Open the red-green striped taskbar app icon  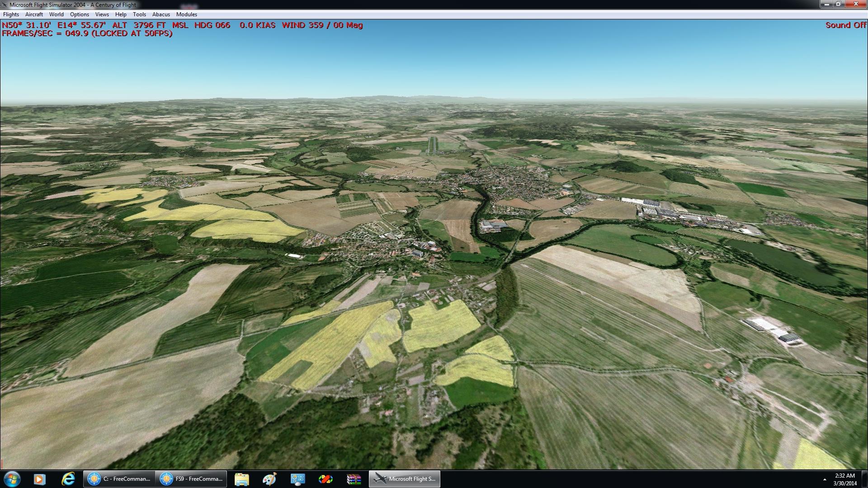pyautogui.click(x=325, y=479)
